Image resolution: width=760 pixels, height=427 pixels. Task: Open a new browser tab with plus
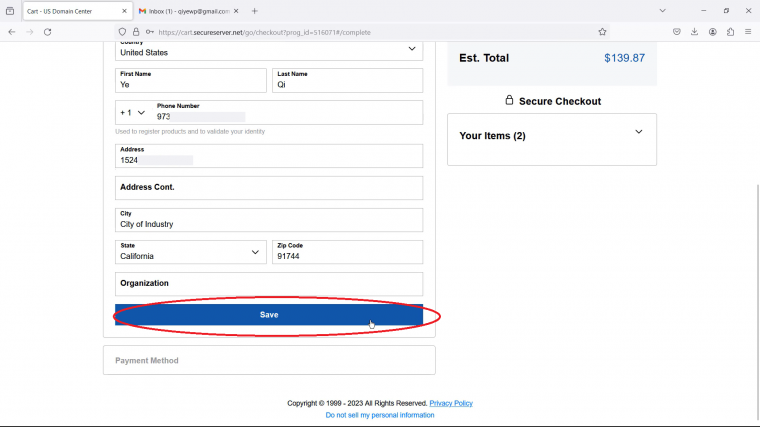coord(254,11)
